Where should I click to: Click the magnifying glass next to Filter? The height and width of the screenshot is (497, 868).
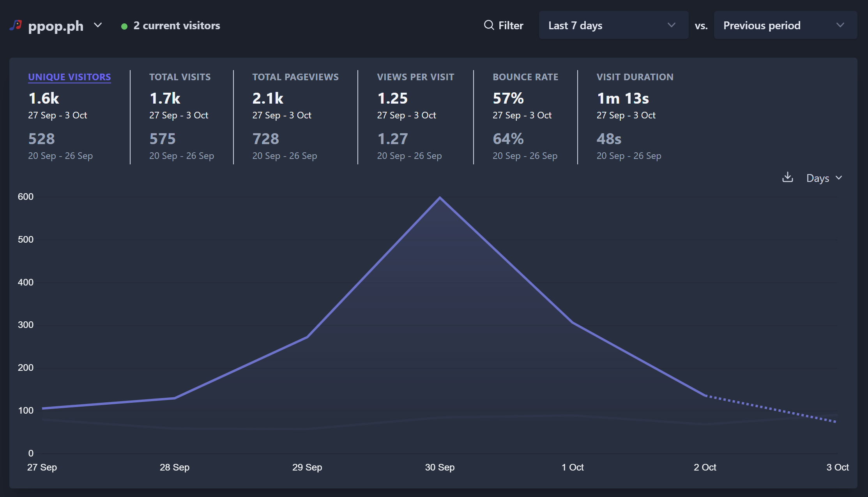[x=488, y=25]
